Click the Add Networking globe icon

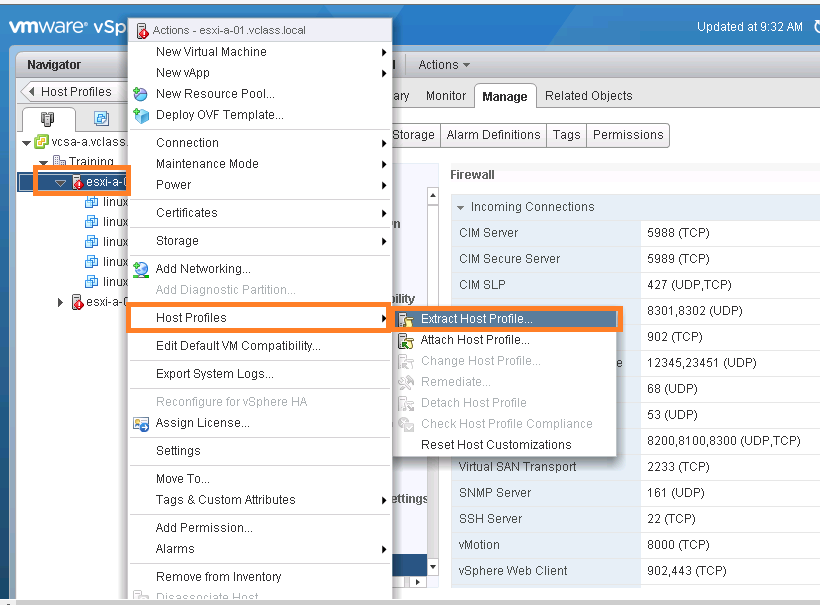[x=141, y=269]
